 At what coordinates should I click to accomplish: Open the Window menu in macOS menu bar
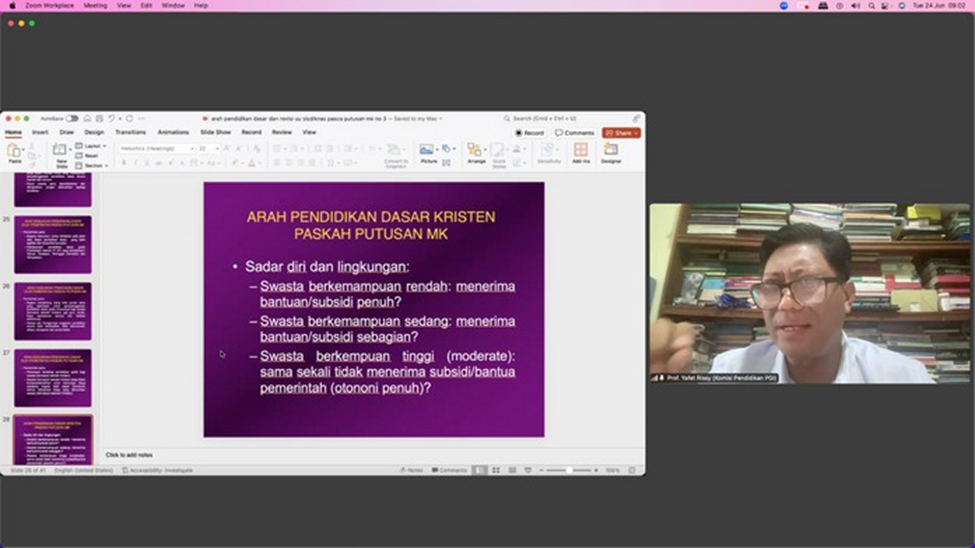(173, 6)
